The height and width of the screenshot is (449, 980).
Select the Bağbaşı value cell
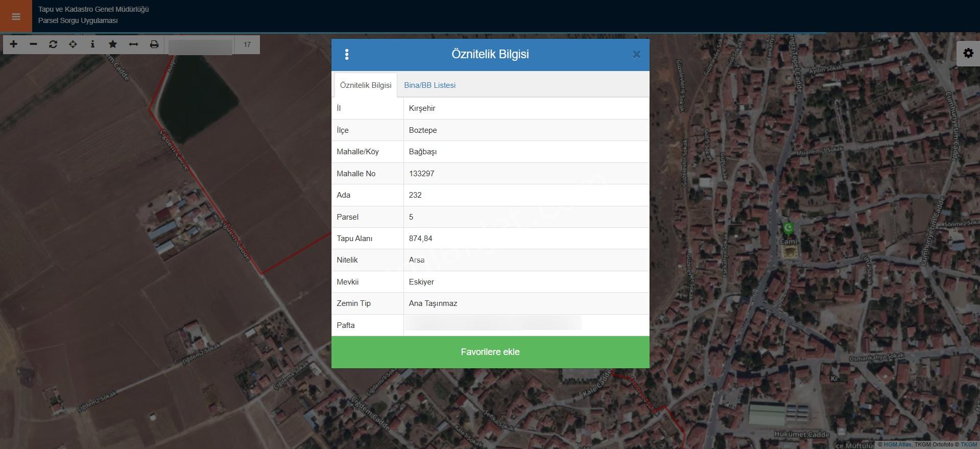point(527,152)
